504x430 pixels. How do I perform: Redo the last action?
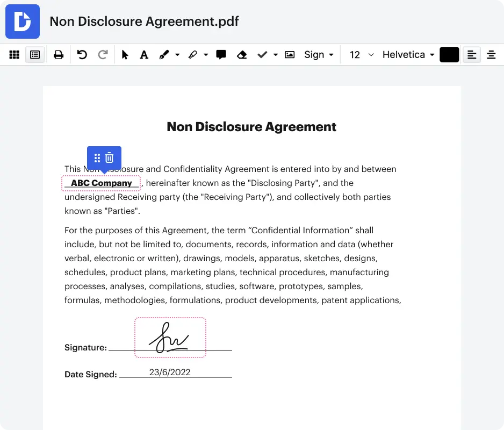[x=103, y=55]
